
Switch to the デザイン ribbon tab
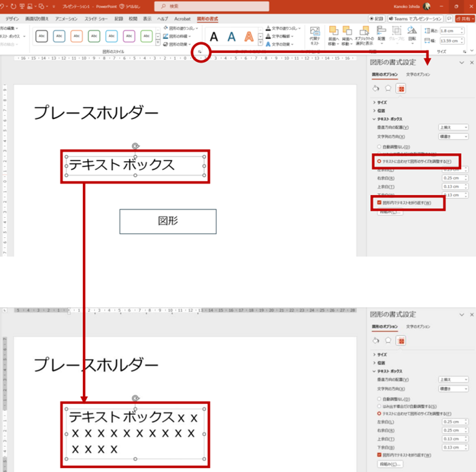(12, 19)
